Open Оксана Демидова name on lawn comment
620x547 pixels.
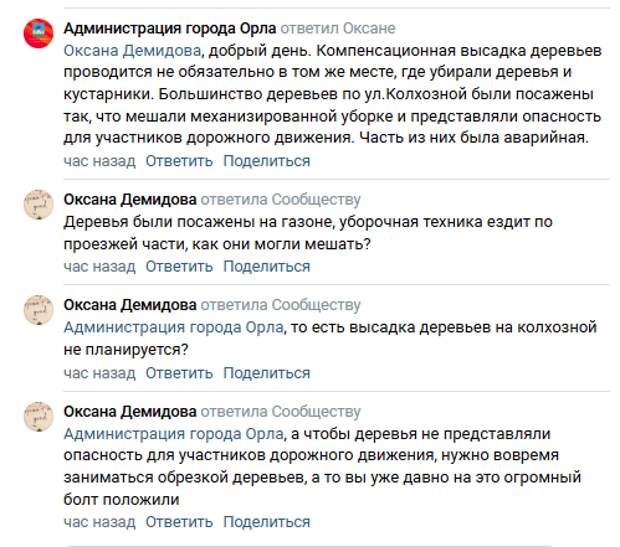130,199
